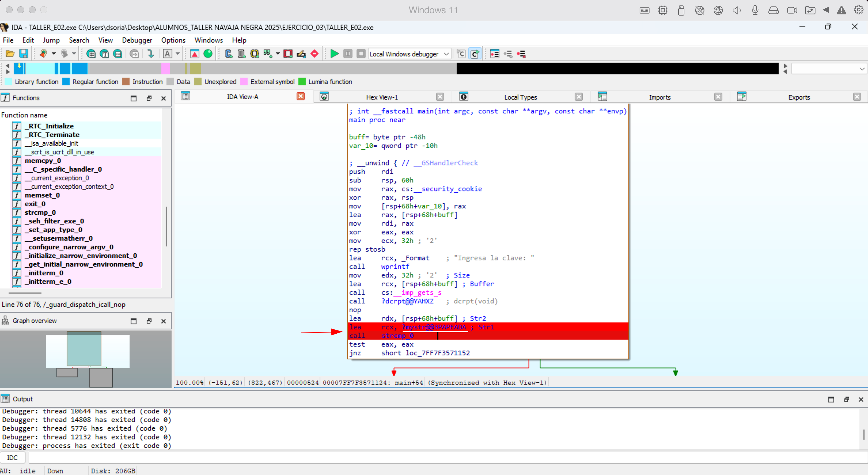
Task: Start debugging with the green play button
Action: (334, 54)
